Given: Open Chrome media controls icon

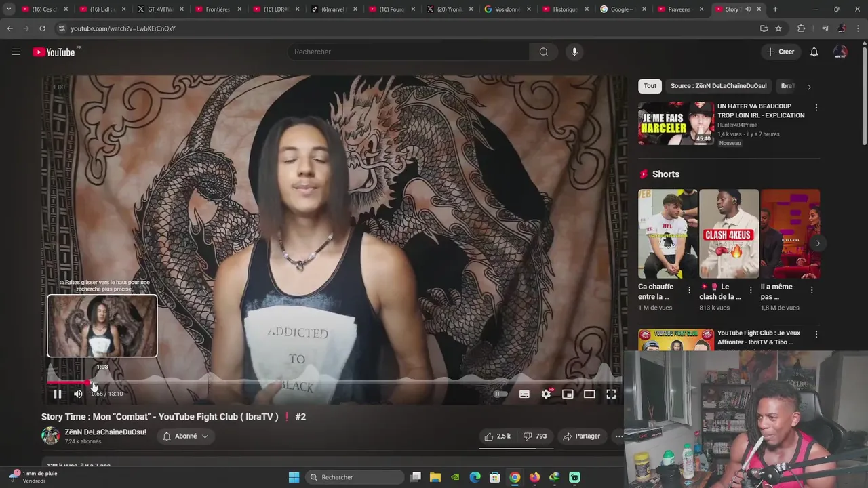Looking at the screenshot, I should (x=825, y=28).
